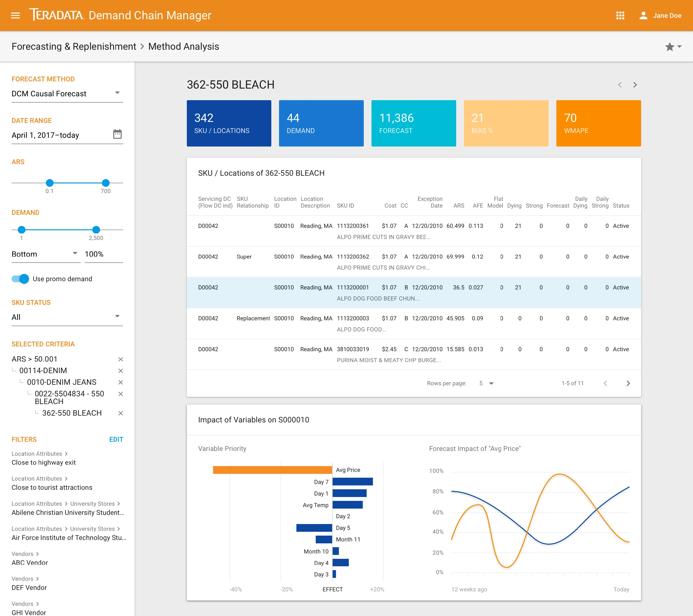Click the orange Avg Price bar
Viewport: 693px width, 616px height.
[272, 470]
